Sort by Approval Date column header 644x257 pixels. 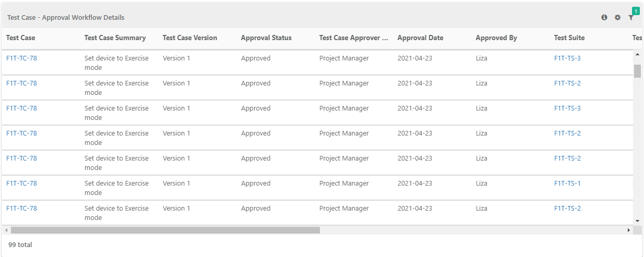pyautogui.click(x=421, y=38)
